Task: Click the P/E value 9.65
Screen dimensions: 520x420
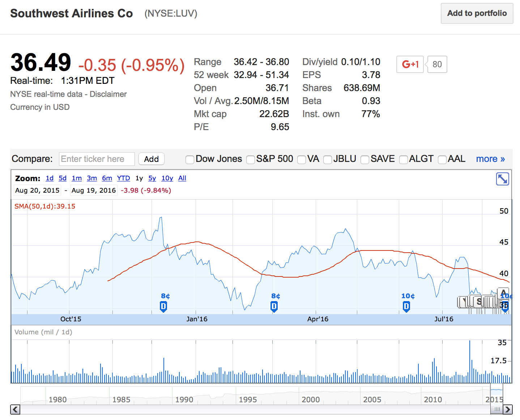Action: 280,127
